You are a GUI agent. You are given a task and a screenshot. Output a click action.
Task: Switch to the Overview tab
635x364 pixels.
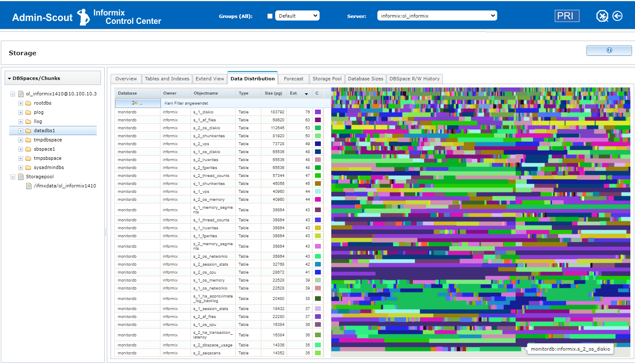(126, 79)
